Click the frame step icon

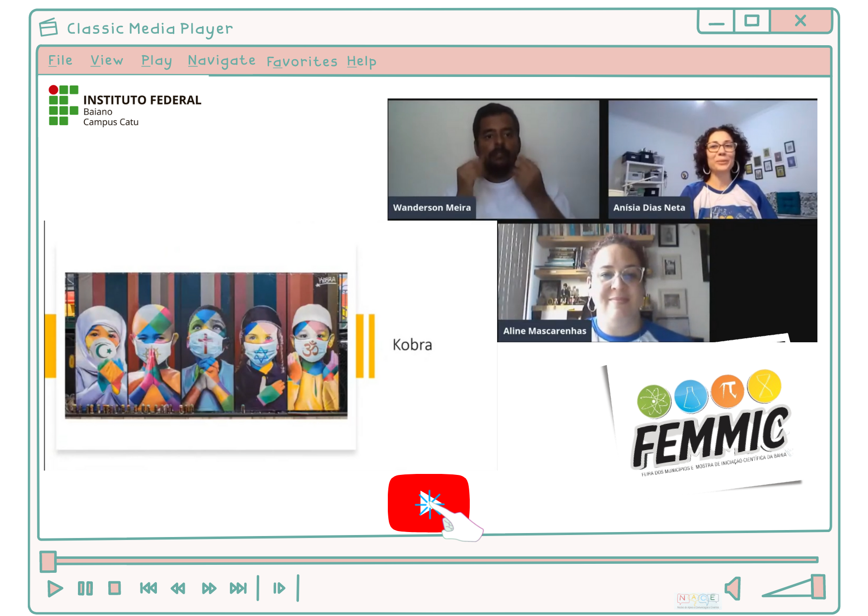pos(279,589)
